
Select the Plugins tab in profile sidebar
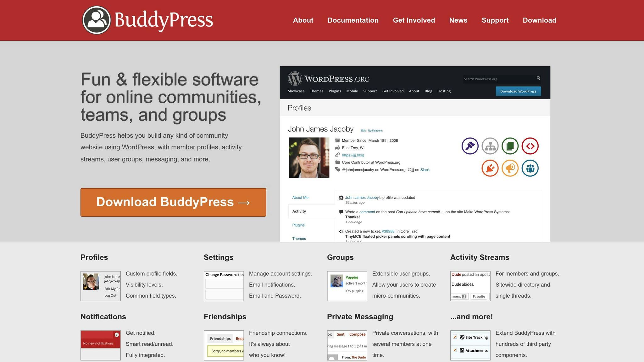point(298,225)
